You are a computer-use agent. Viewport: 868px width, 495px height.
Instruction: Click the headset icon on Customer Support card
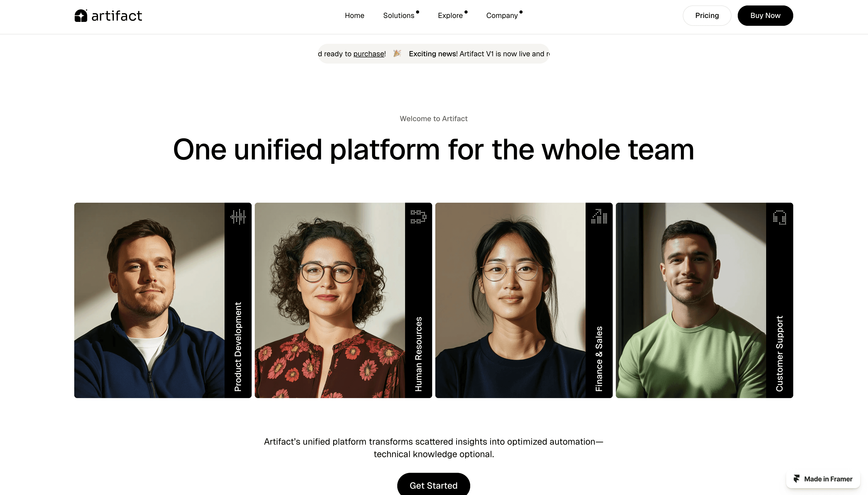[780, 217]
